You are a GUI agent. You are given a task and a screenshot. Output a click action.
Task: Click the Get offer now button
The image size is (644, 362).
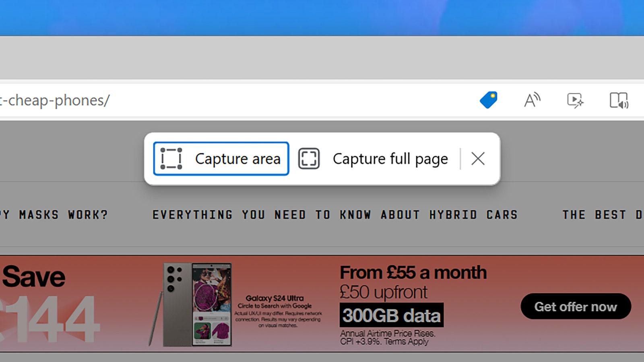click(576, 306)
